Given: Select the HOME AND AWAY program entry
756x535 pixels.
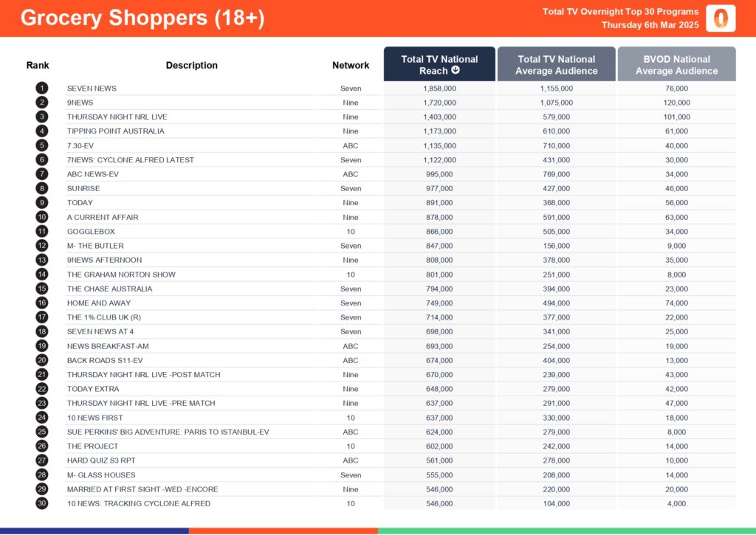Looking at the screenshot, I should click(99, 303).
